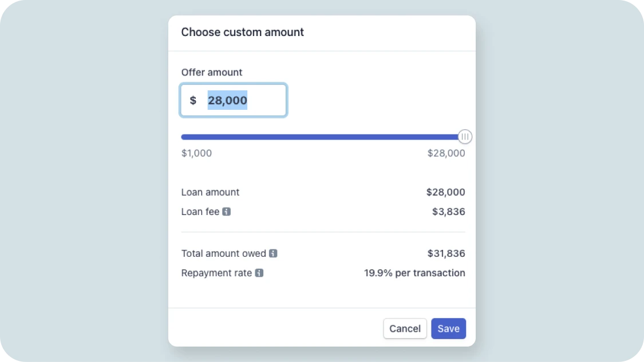
Task: Click the info icon beside Loan fee
Action: [227, 212]
